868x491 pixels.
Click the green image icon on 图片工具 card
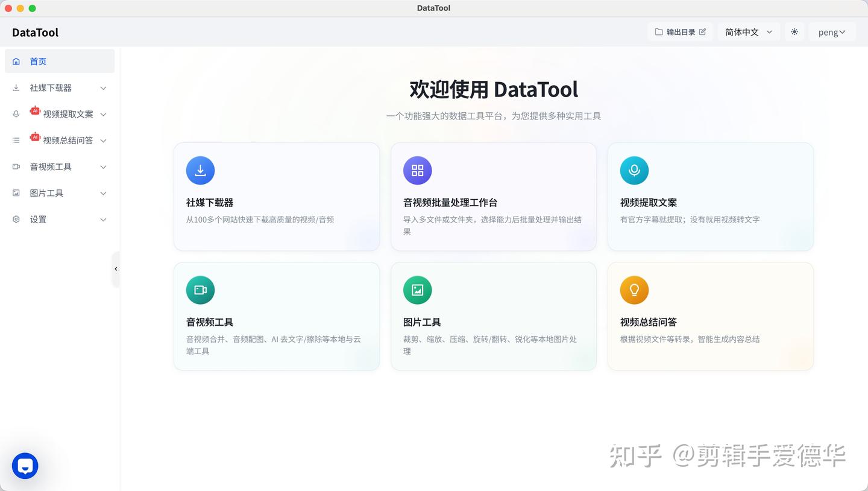[x=418, y=290]
